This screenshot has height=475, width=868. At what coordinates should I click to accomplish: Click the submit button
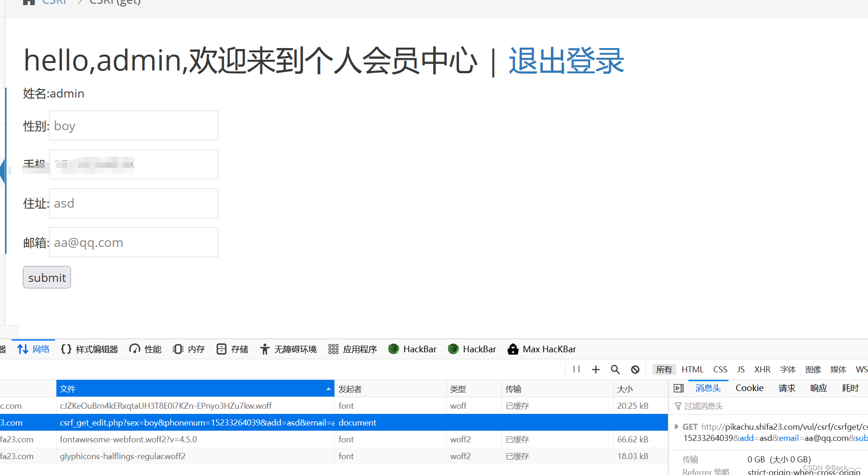tap(47, 277)
